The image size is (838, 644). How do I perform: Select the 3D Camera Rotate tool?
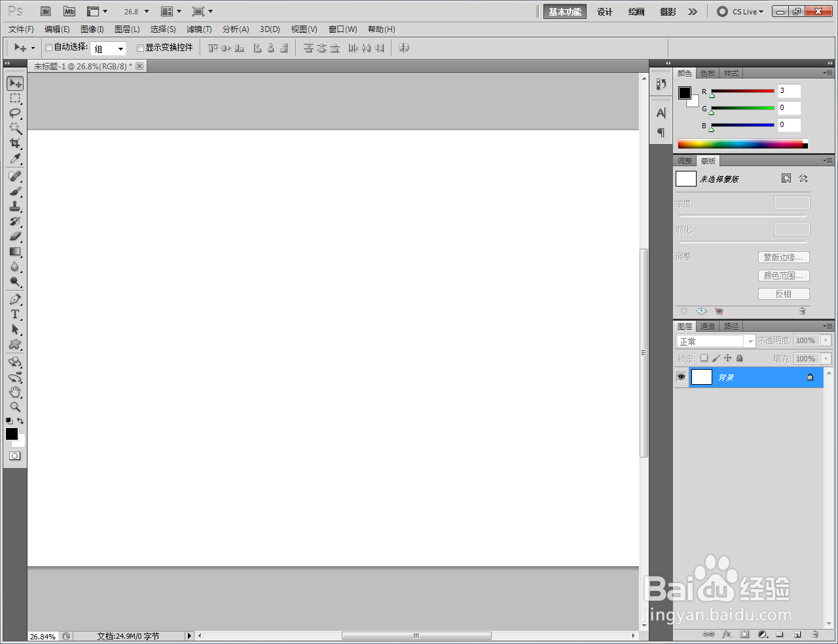[15, 377]
